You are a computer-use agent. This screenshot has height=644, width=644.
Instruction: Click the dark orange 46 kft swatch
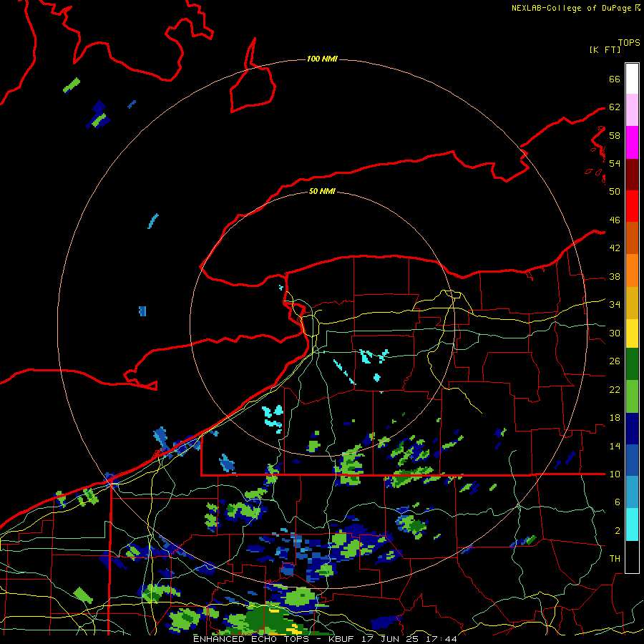coord(632,238)
